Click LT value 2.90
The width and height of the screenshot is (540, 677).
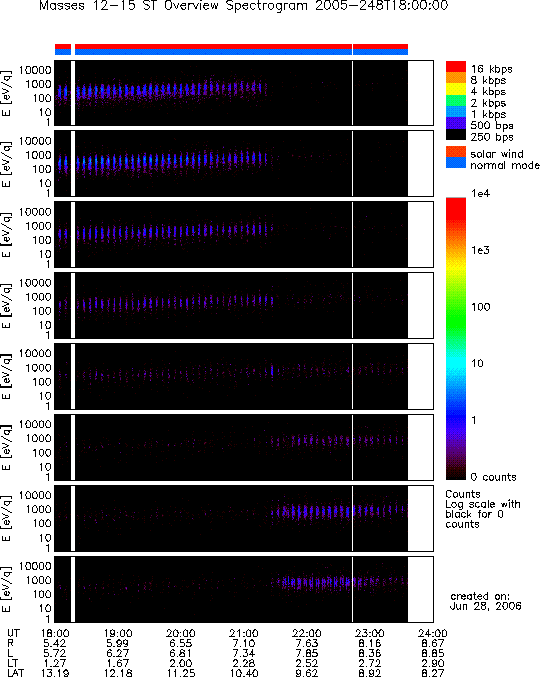pos(432,663)
